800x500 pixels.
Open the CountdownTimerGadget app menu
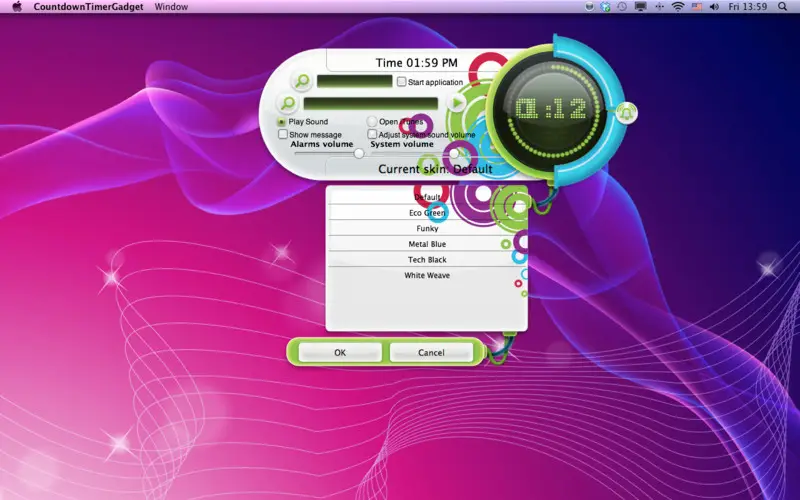(88, 7)
